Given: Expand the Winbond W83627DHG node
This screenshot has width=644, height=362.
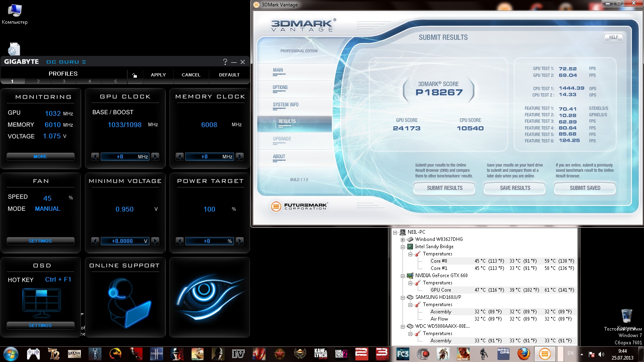Looking at the screenshot, I should tap(402, 240).
